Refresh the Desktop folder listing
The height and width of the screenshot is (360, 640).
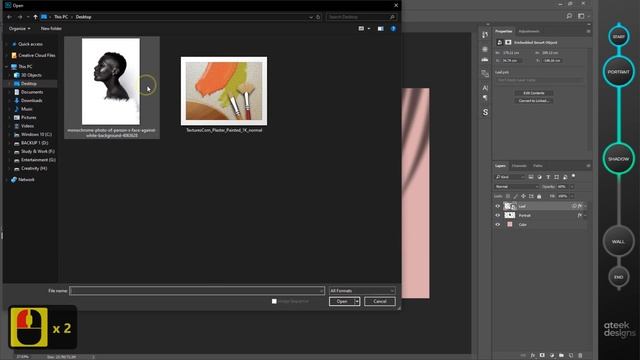(x=318, y=17)
